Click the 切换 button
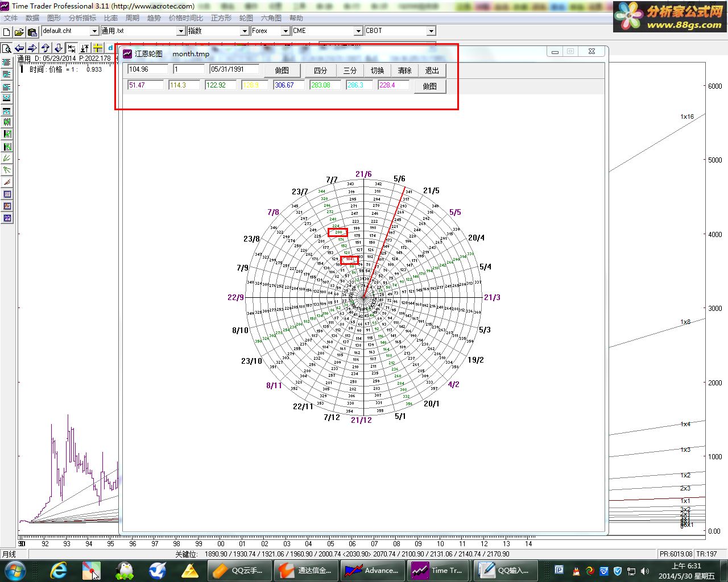The image size is (728, 582). [377, 70]
